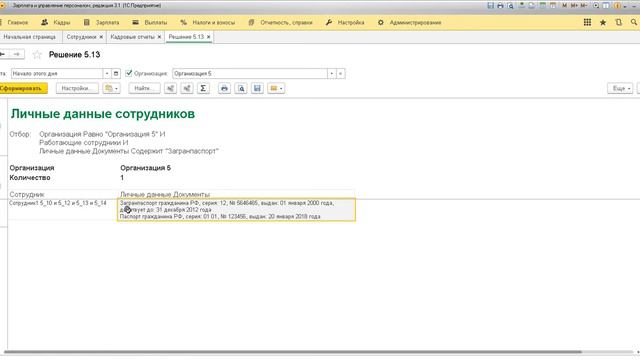Click the Sum (sigma) toolbar icon

(203, 88)
